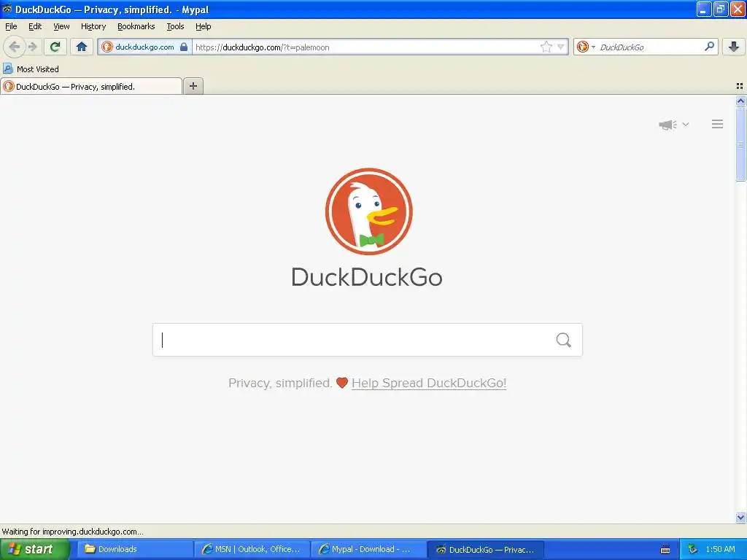The height and width of the screenshot is (560, 747).
Task: Click the 1:50 AM clock
Action: tap(720, 549)
